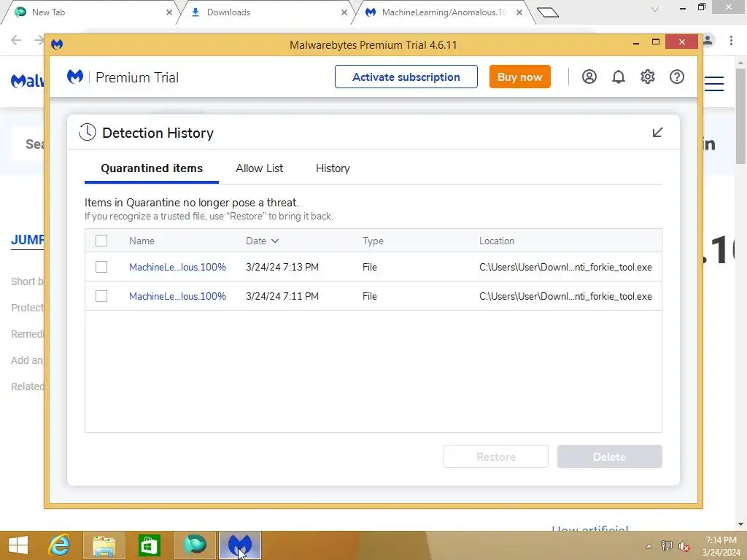
Task: Minimize the Malwarebytes window
Action: click(636, 42)
